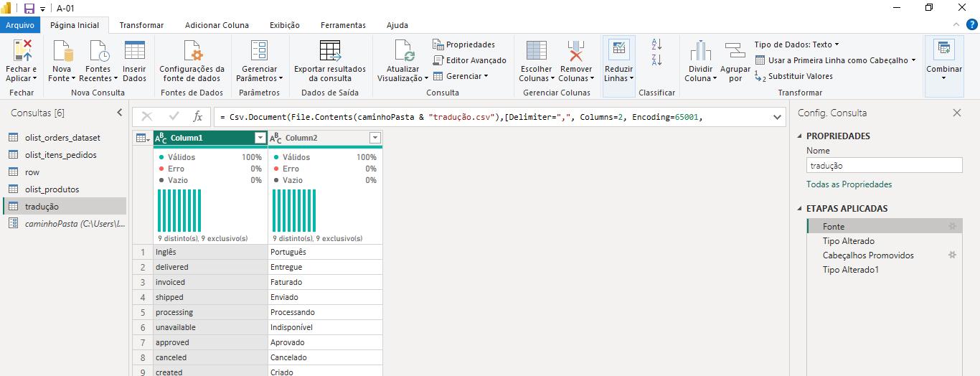Click Remover Colunas icon
Screen dimensions: 980x376
pos(575,51)
